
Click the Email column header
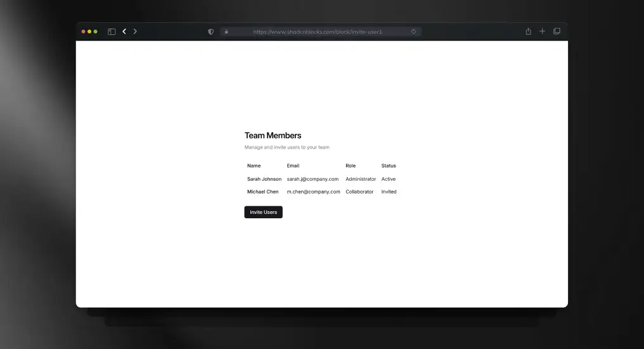[293, 166]
